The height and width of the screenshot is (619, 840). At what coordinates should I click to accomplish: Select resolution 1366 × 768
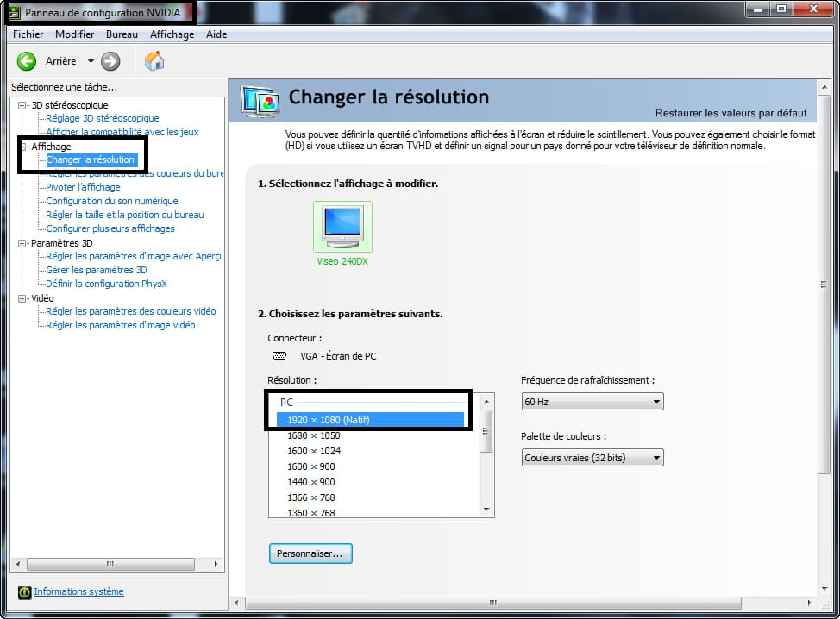pos(311,497)
